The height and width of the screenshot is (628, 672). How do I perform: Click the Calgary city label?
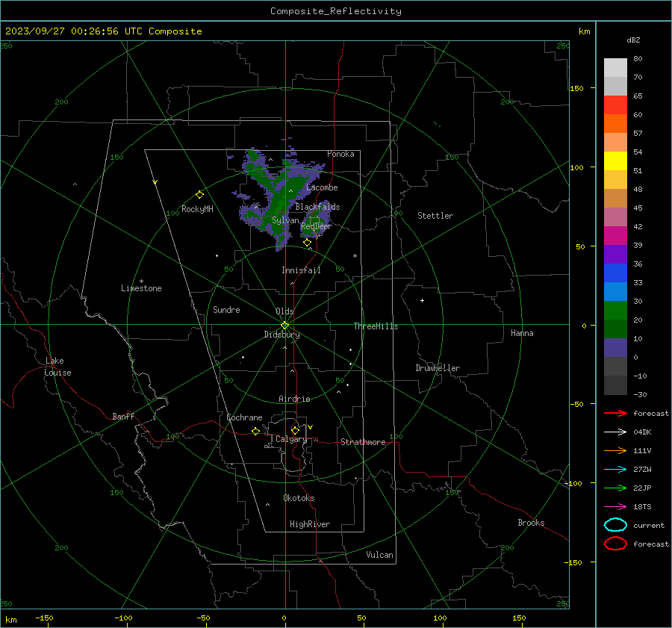291,439
